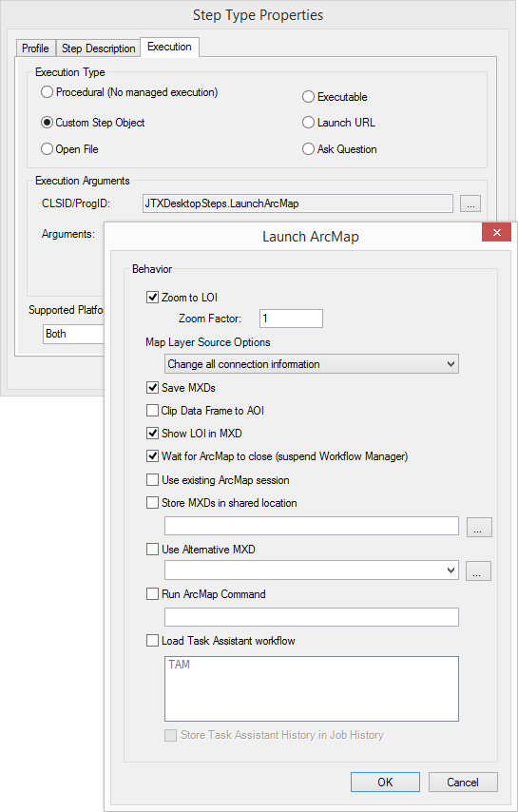Viewport: 518px width, 812px height.
Task: Enable Use Alternative MXD checkbox
Action: 152,550
